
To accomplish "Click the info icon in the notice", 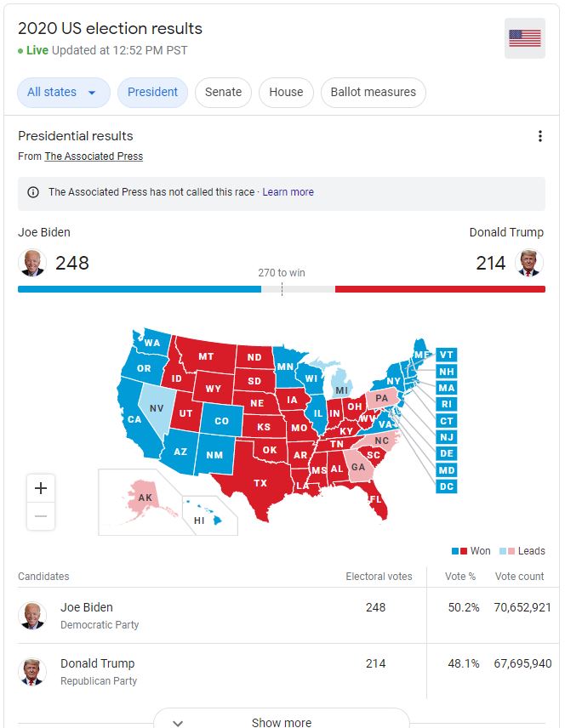I will (33, 192).
